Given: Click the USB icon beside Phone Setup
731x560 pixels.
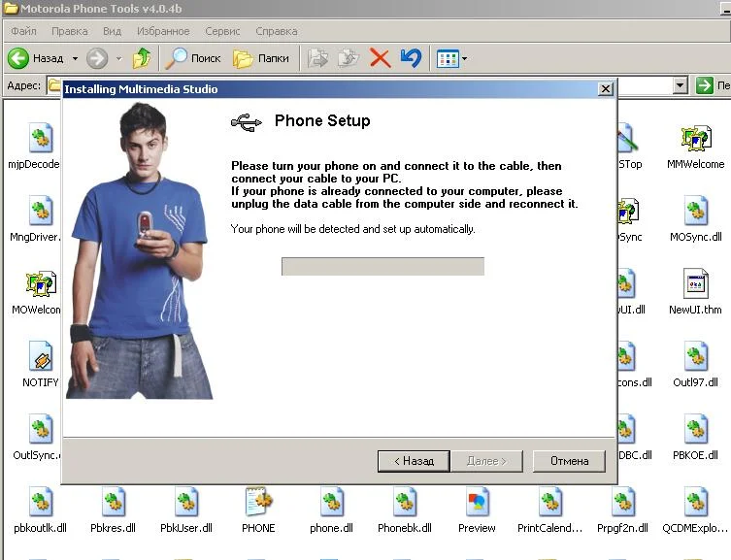Looking at the screenshot, I should tap(247, 122).
